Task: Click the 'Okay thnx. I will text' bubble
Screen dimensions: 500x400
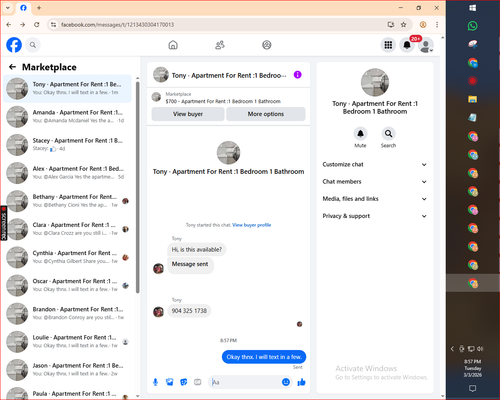Action: [264, 357]
